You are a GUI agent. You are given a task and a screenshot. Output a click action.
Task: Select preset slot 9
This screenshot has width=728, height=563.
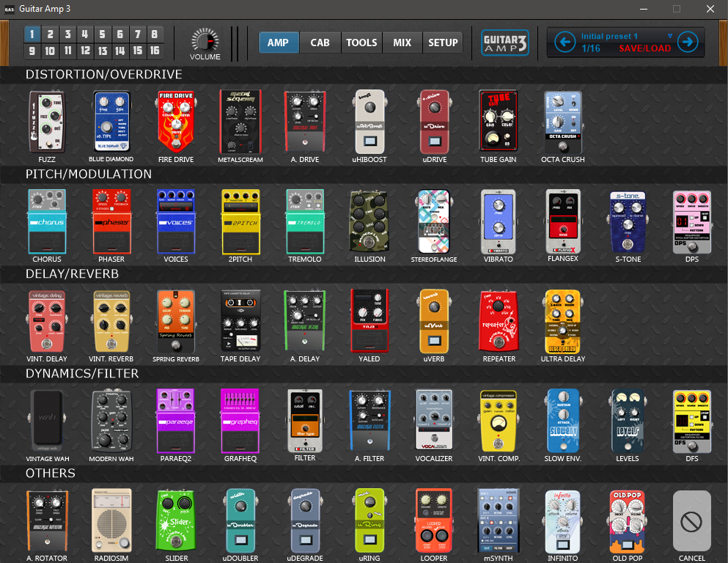click(32, 51)
